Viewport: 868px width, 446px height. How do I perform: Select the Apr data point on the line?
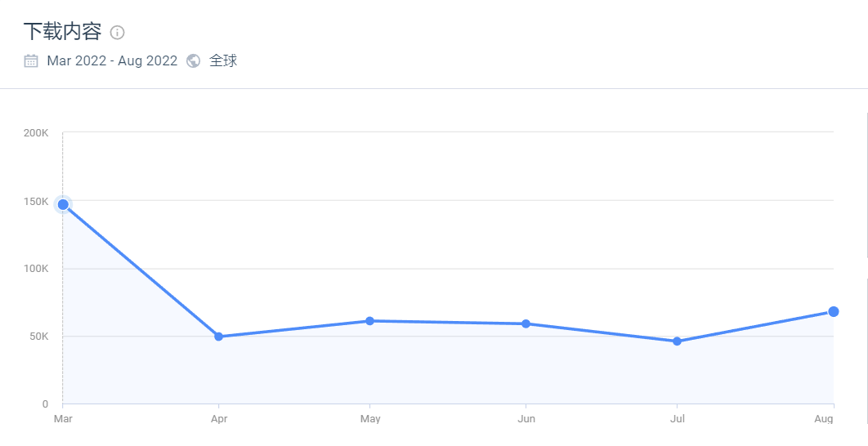click(218, 337)
